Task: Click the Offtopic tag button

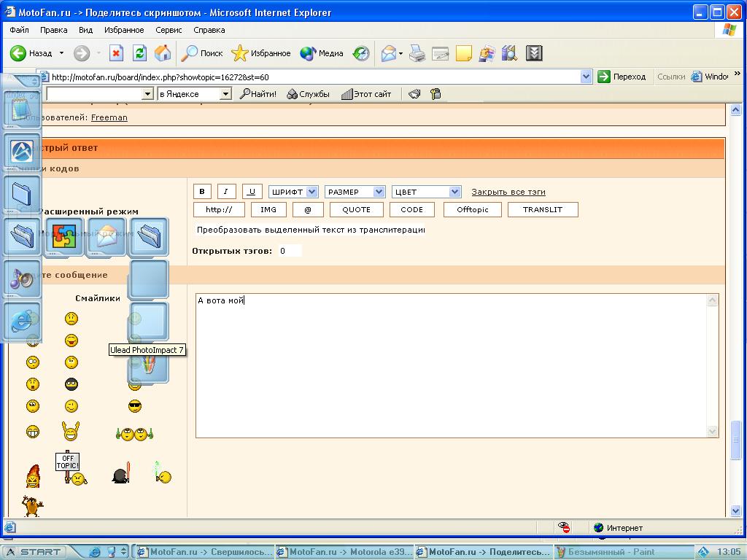Action: tap(473, 209)
